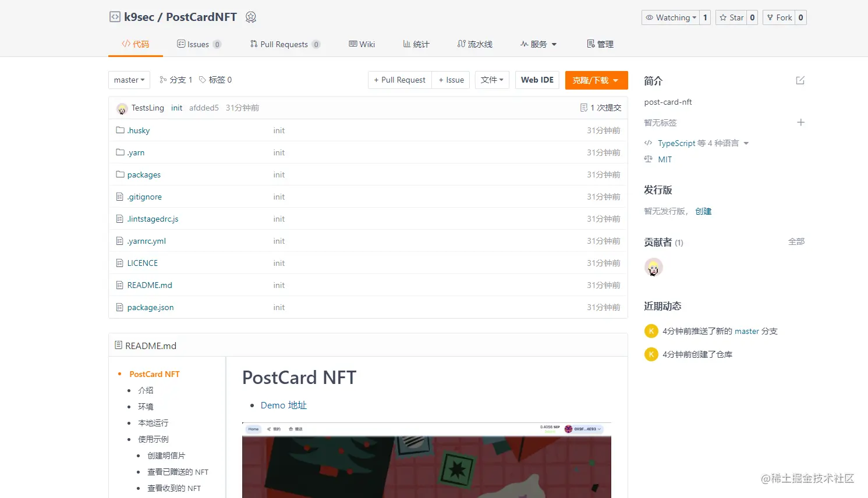Open the MIT license via the scales icon
Viewport: 868px width, 498px height.
point(649,159)
